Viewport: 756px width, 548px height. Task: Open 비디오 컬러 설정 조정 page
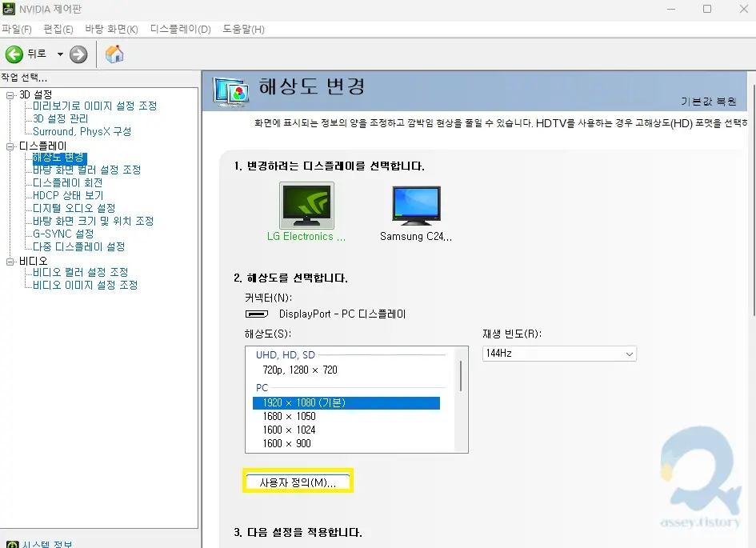81,272
